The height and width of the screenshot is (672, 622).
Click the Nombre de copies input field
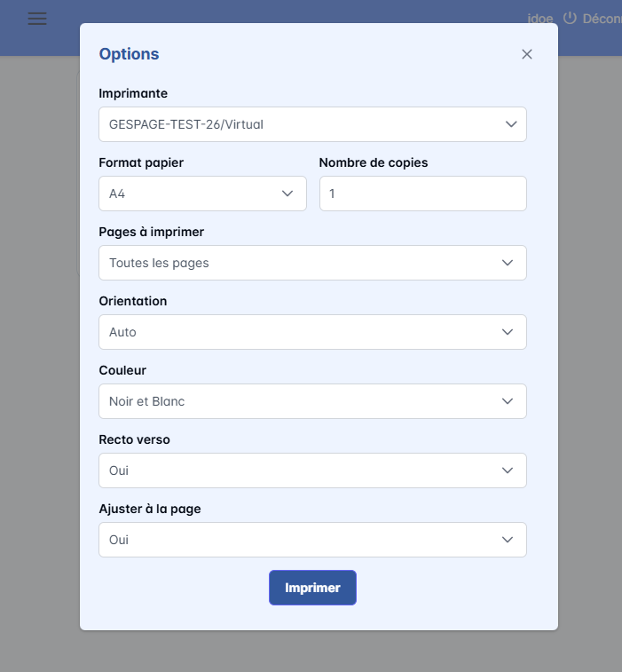click(422, 194)
